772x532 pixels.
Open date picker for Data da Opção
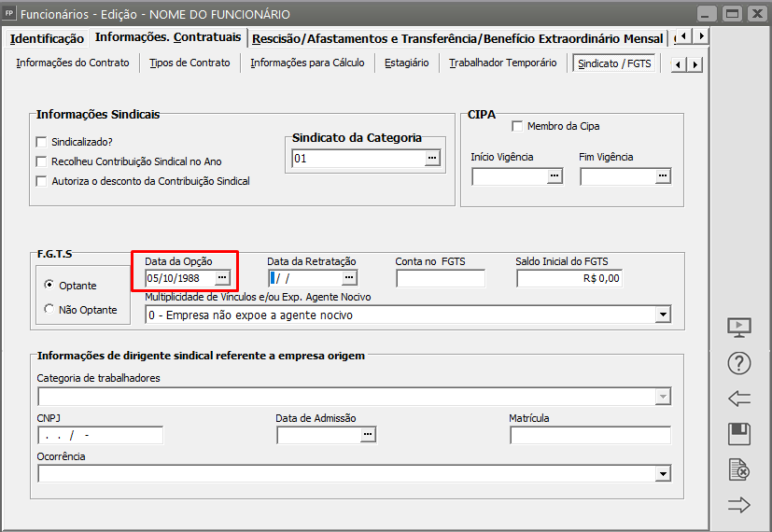pos(222,278)
